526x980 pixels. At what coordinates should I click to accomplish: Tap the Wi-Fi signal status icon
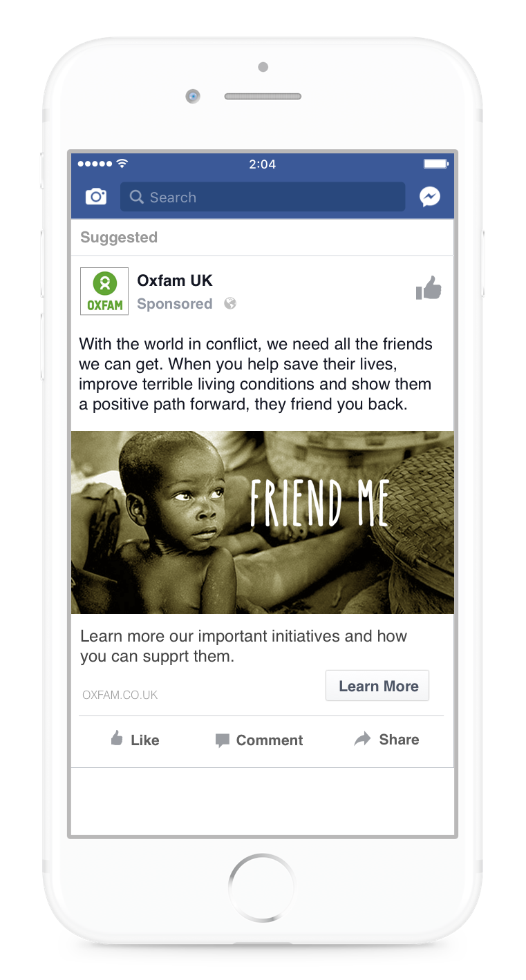coord(122,164)
